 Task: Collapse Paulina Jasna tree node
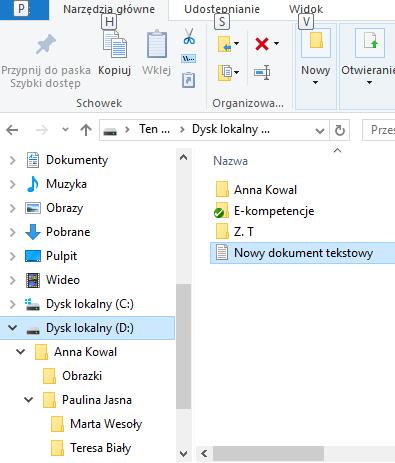(29, 400)
